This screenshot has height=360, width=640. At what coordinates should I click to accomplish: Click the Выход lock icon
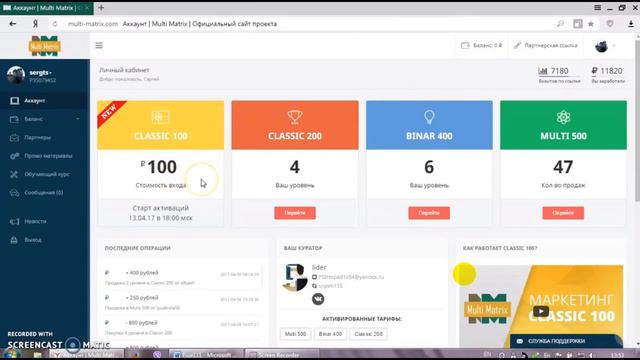[14, 240]
